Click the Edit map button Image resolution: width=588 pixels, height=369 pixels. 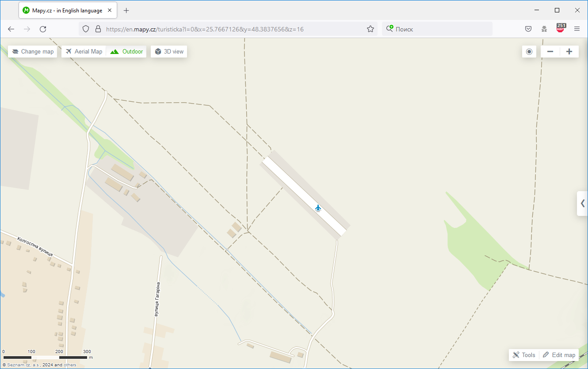point(559,355)
